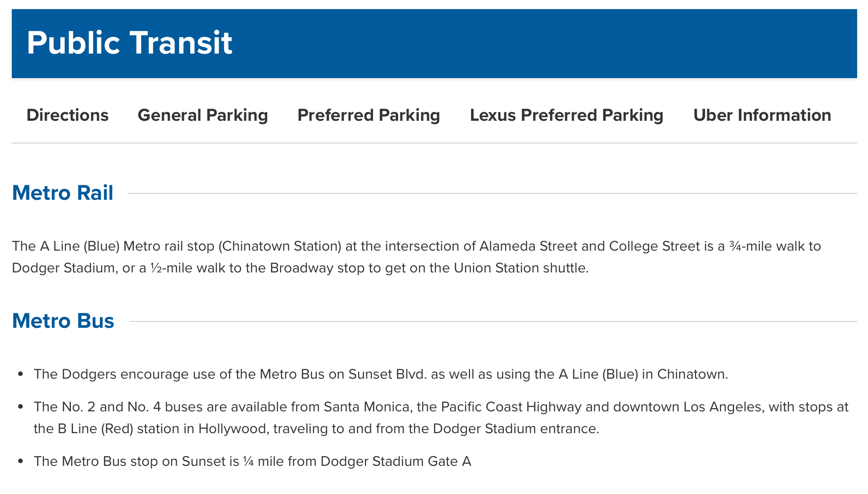This screenshot has height=494, width=868.
Task: Click the Metro Bus section heading
Action: click(63, 321)
